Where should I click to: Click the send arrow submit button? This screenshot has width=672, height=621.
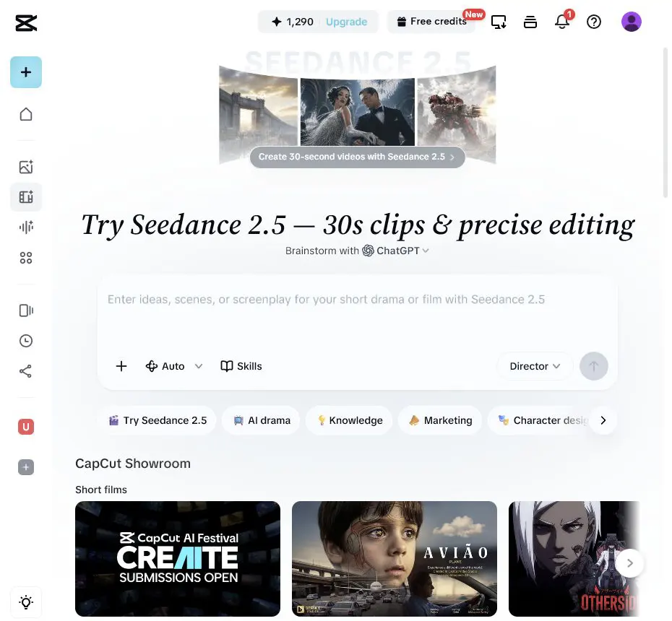point(593,366)
